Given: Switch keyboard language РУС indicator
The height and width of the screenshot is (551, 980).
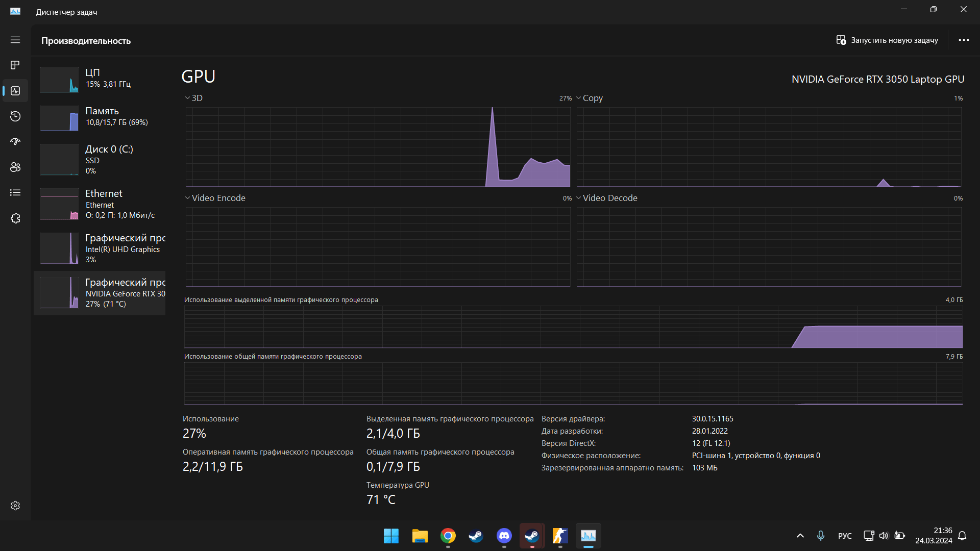Looking at the screenshot, I should pos(845,536).
